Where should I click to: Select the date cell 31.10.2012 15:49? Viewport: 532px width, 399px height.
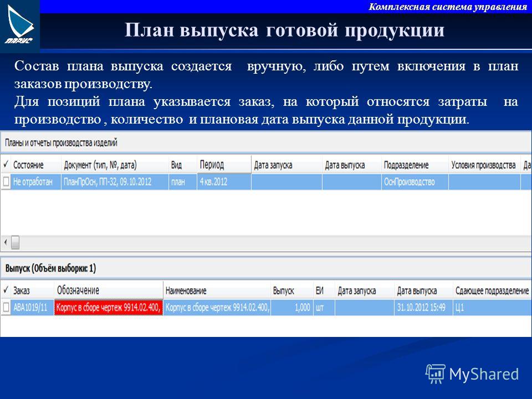click(x=423, y=308)
